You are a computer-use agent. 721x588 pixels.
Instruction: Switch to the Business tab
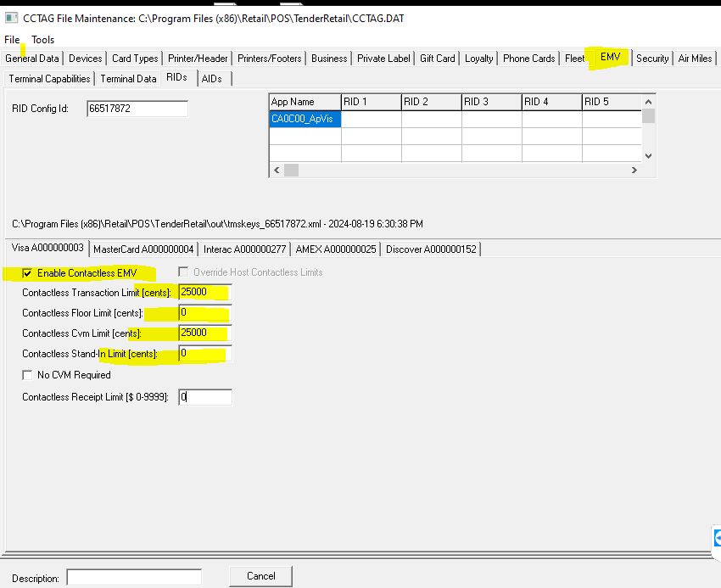click(329, 59)
